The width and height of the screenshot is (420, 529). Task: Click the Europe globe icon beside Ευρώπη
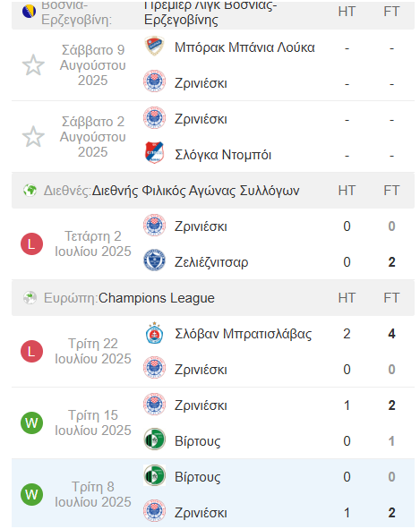(30, 298)
